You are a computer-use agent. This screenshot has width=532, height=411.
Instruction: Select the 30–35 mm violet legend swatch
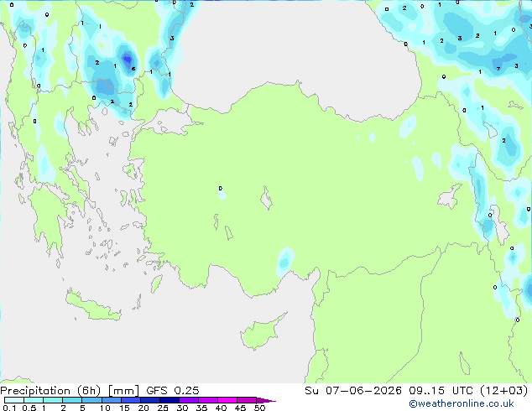pyautogui.click(x=188, y=400)
